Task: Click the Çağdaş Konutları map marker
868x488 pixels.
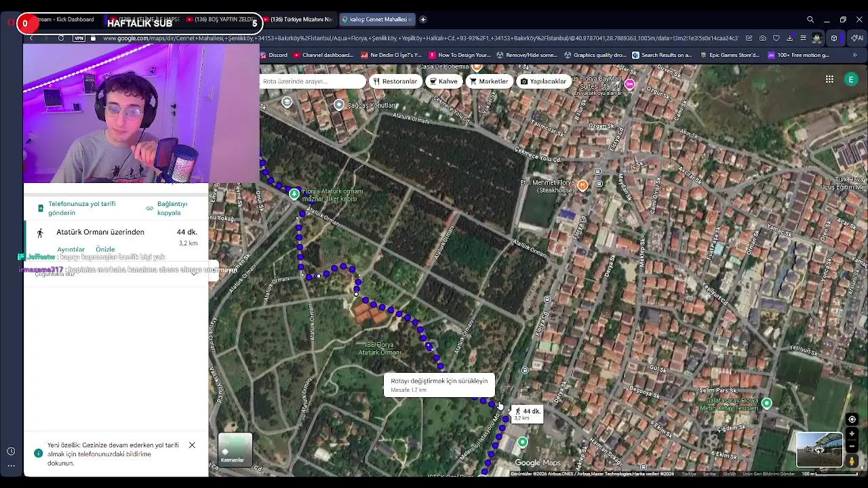Action: click(339, 104)
